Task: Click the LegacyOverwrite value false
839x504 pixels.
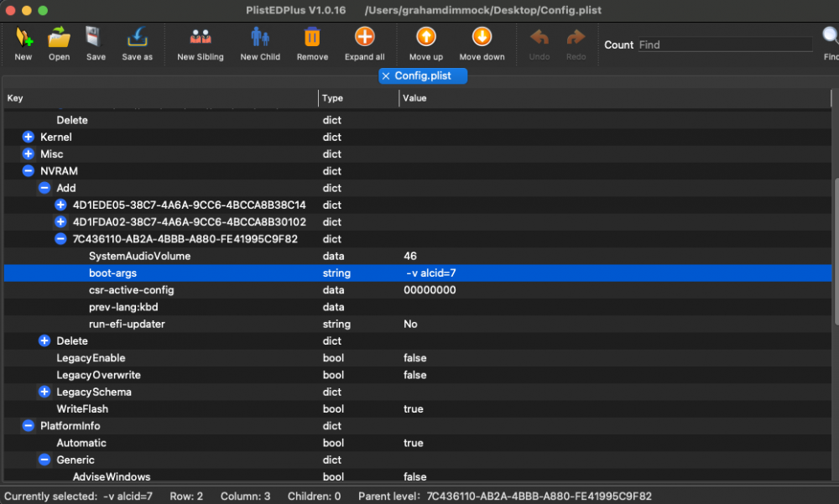Action: click(x=414, y=375)
